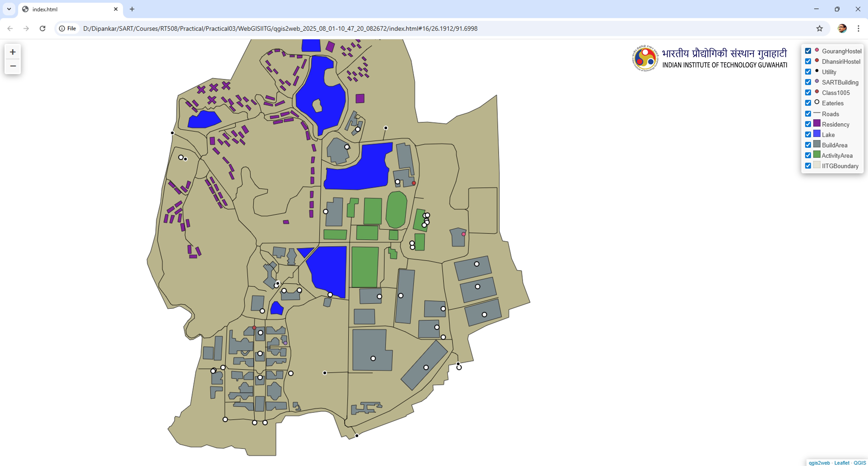Expand the tab search dropdown arrow

(9, 9)
